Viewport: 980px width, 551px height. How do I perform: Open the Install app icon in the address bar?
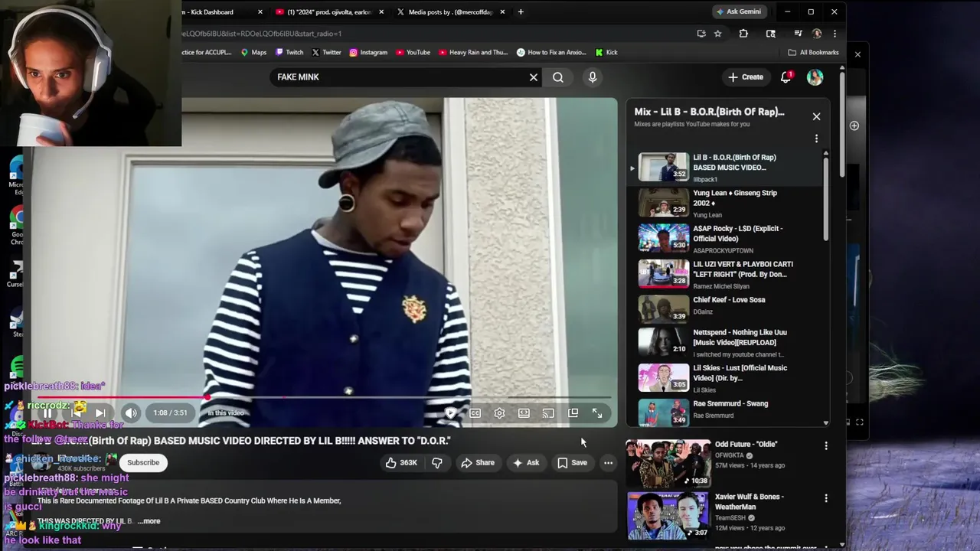click(701, 34)
